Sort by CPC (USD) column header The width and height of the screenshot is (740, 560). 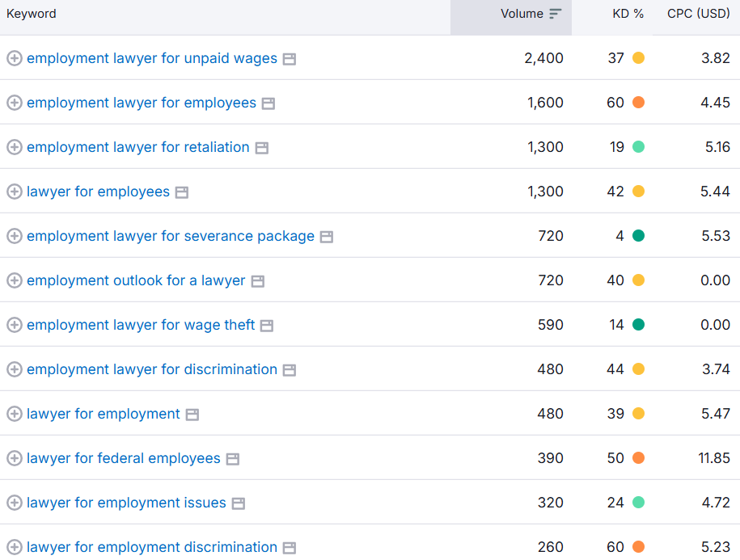(698, 14)
